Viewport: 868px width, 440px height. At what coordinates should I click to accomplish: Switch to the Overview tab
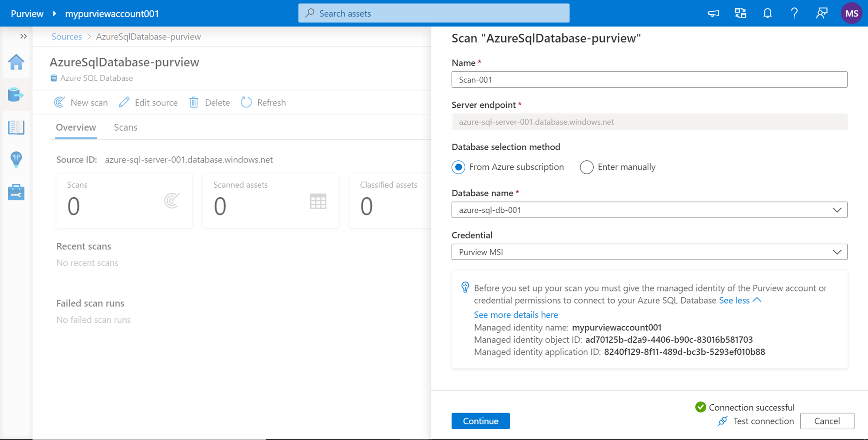tap(76, 127)
